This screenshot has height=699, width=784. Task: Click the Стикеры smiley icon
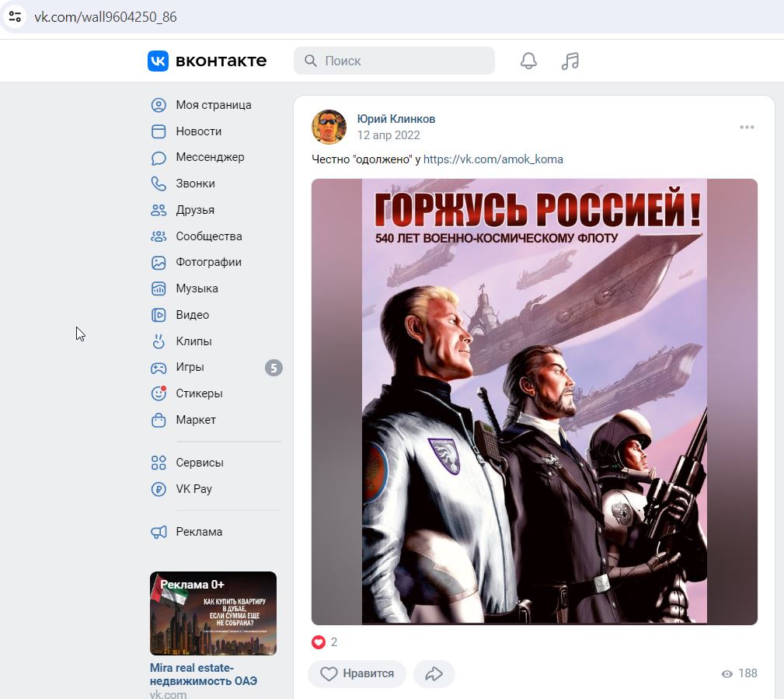(x=159, y=393)
